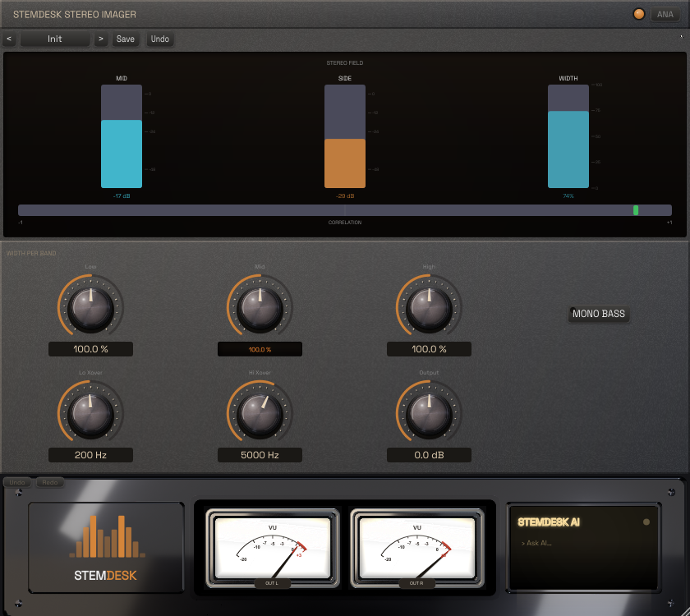Click the StemDesk logo panel
The width and height of the screenshot is (690, 616).
pyautogui.click(x=106, y=547)
